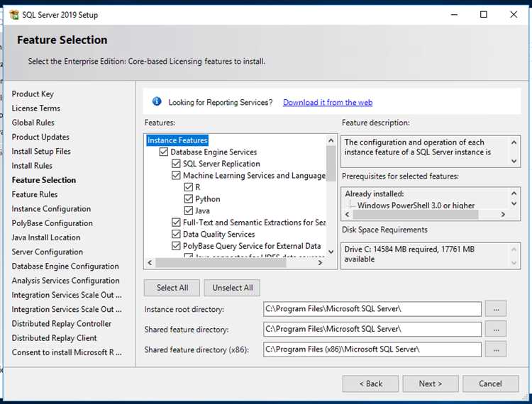Select Install Rules step in sidebar
This screenshot has width=532, height=404.
point(32,166)
